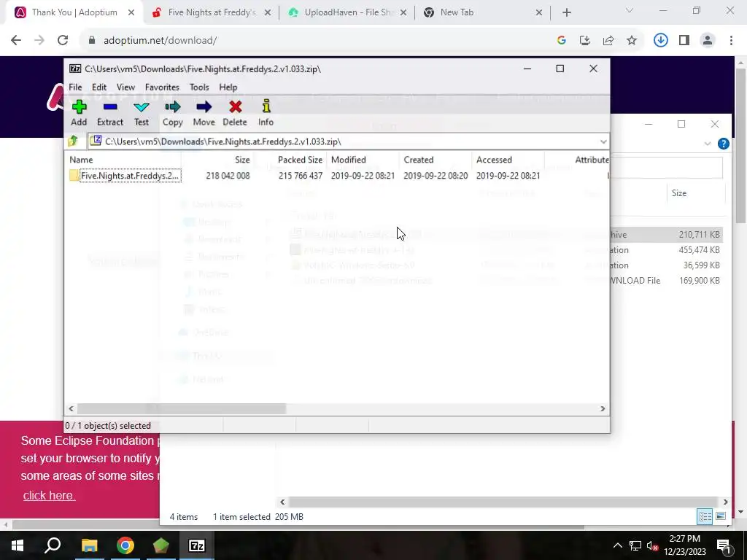The image size is (747, 560).
Task: Sort by the Packed Size column
Action: (300, 160)
